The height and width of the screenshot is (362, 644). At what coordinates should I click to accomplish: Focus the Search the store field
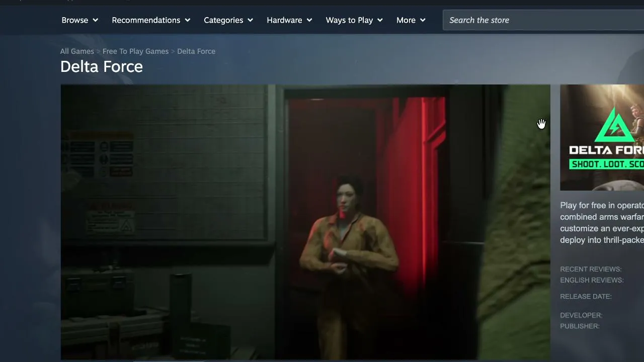(x=543, y=20)
